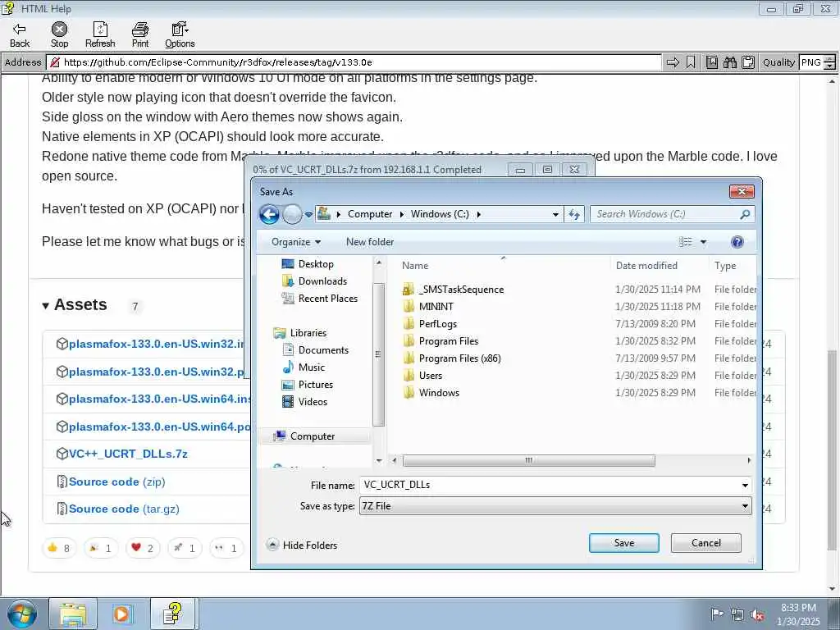Refresh the page in HTML Help

100,34
